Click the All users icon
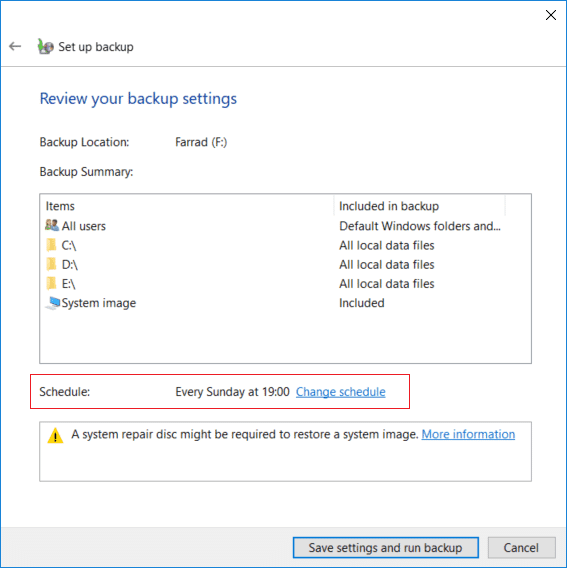 coord(52,225)
